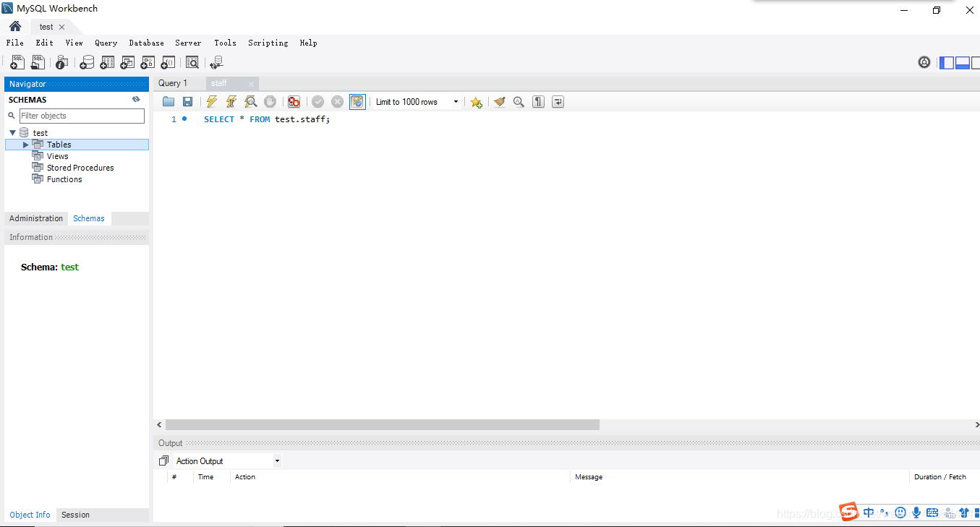Screen dimensions: 980x527
Task: Save the script to a file
Action: (187, 102)
